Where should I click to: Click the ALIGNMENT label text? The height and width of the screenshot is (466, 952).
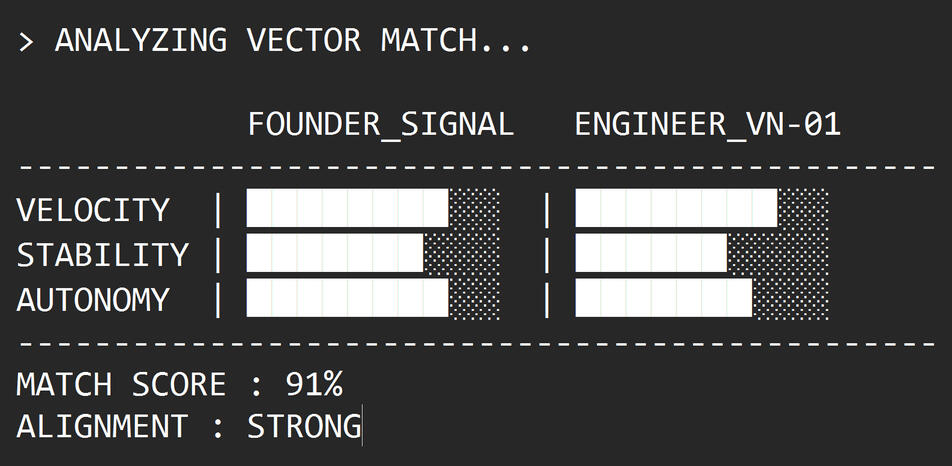(x=102, y=427)
